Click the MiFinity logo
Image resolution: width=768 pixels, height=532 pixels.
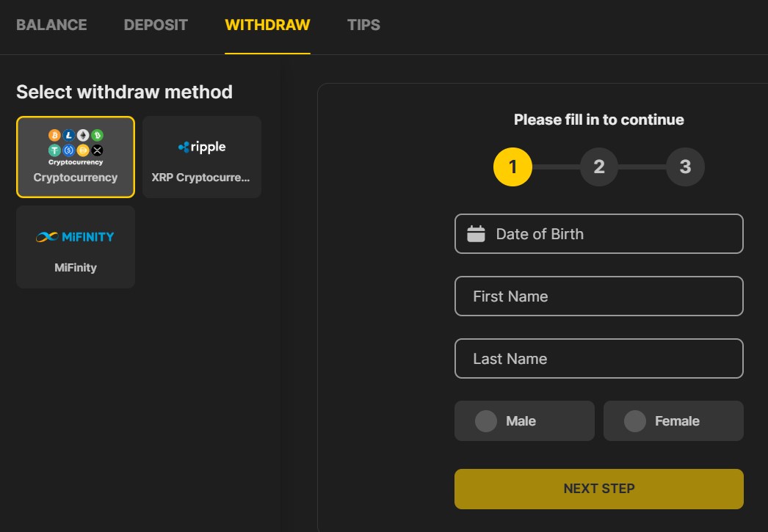tap(76, 237)
